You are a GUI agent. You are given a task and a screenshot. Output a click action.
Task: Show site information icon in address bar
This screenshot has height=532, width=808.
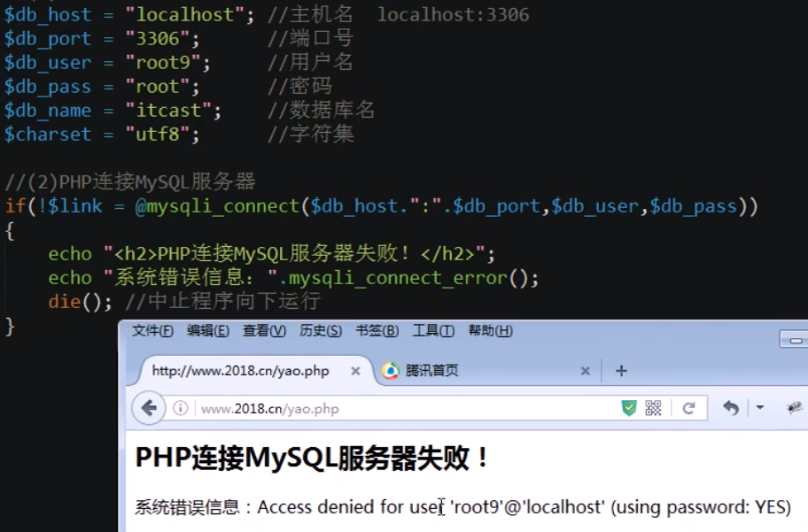(181, 408)
